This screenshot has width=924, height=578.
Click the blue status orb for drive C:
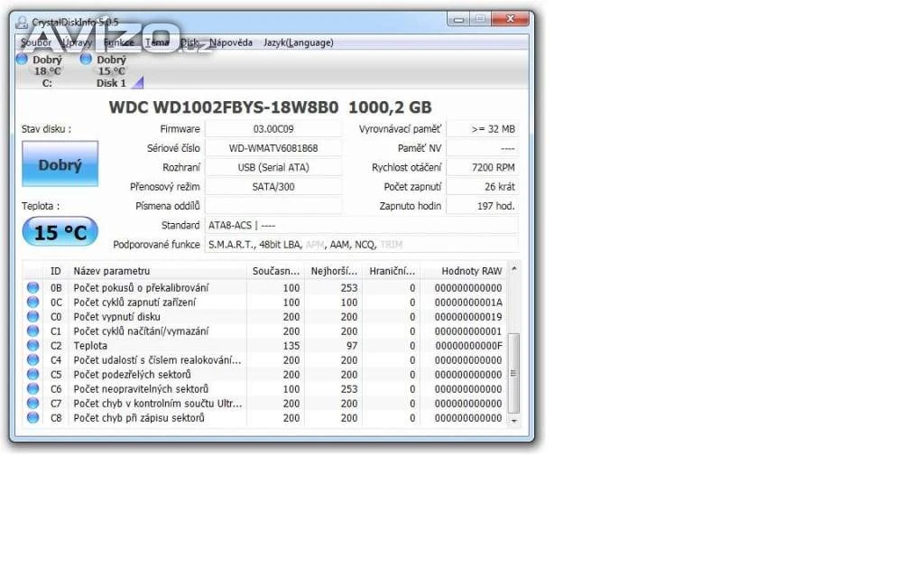(x=22, y=60)
